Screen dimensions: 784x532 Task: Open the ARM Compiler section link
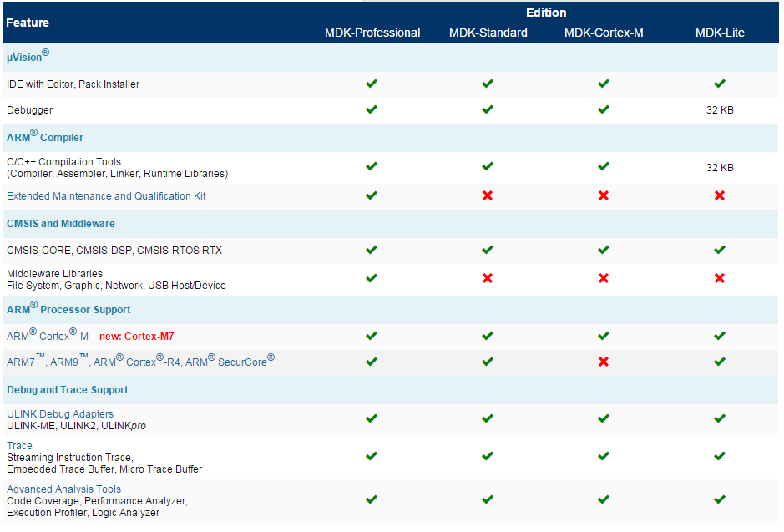point(45,136)
